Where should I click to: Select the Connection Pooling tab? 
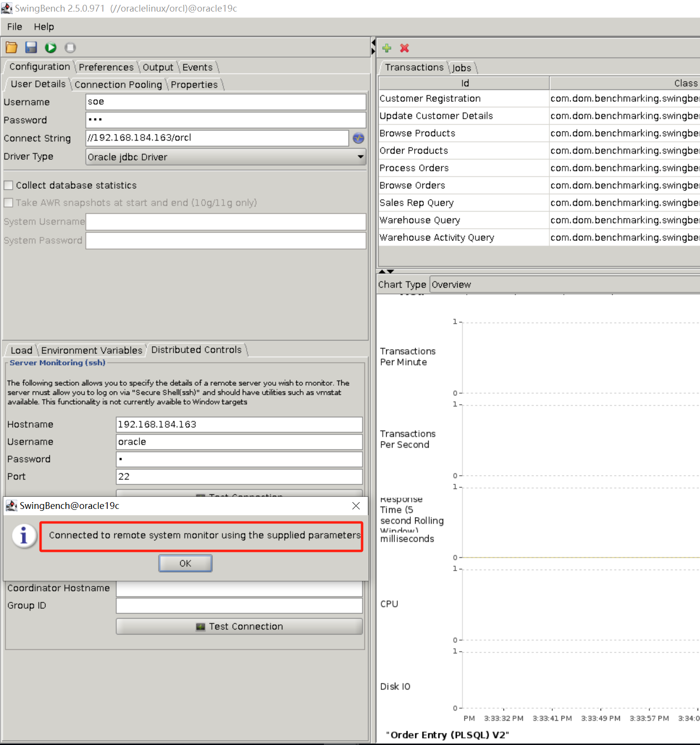[x=118, y=84]
